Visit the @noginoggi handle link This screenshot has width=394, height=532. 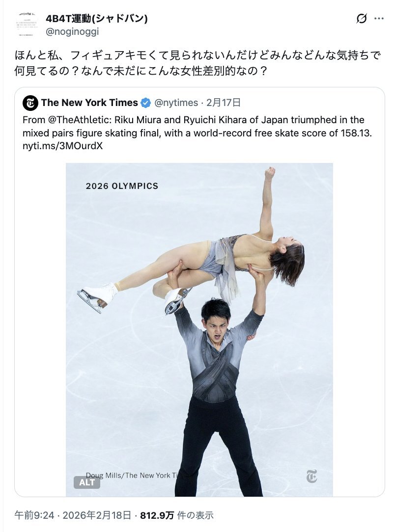pyautogui.click(x=72, y=31)
